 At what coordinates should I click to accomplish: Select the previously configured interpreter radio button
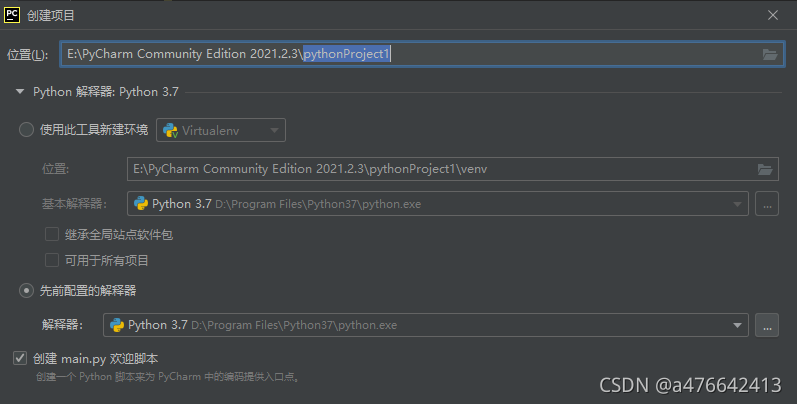pyautogui.click(x=26, y=291)
